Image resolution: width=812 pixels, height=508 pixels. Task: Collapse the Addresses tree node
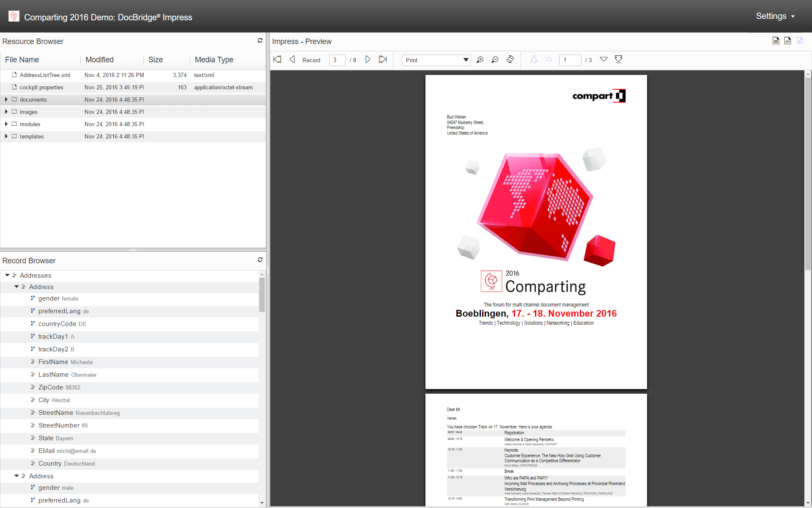pos(7,275)
